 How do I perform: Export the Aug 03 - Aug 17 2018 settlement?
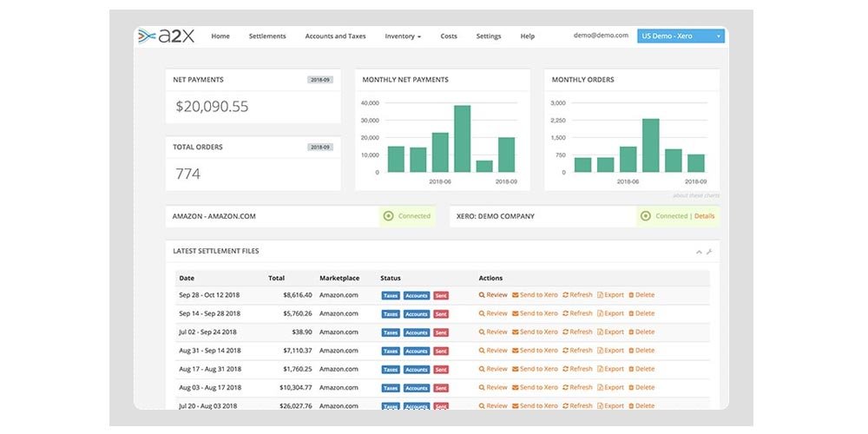coord(610,387)
